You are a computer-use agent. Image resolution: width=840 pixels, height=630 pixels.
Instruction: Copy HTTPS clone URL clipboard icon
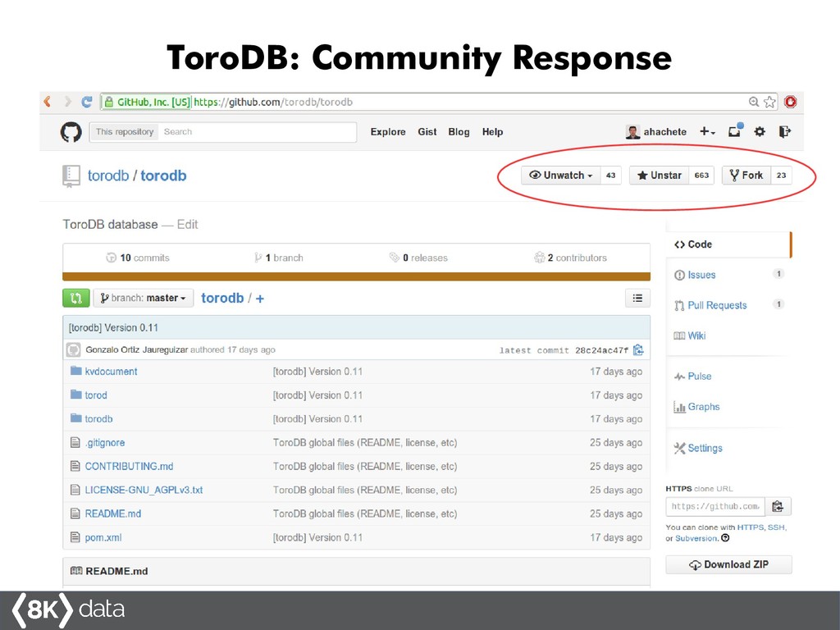point(778,506)
